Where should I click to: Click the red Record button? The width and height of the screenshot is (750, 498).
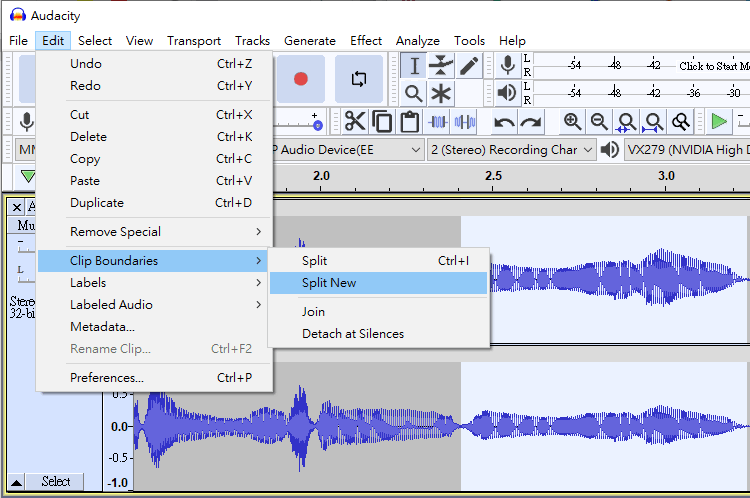pyautogui.click(x=300, y=78)
